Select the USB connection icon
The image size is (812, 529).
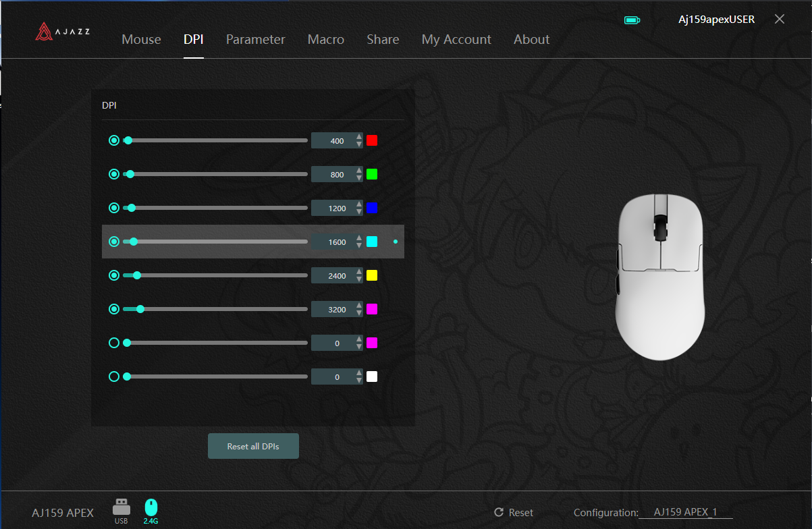[x=121, y=511]
